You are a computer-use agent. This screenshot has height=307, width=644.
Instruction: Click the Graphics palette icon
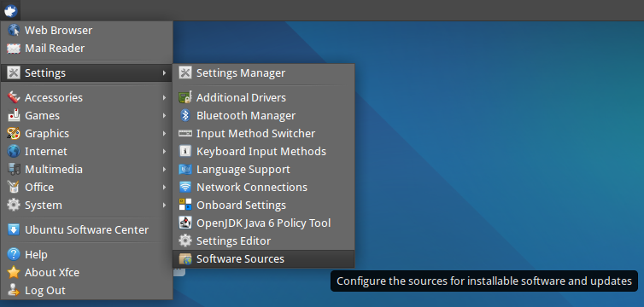click(x=14, y=134)
